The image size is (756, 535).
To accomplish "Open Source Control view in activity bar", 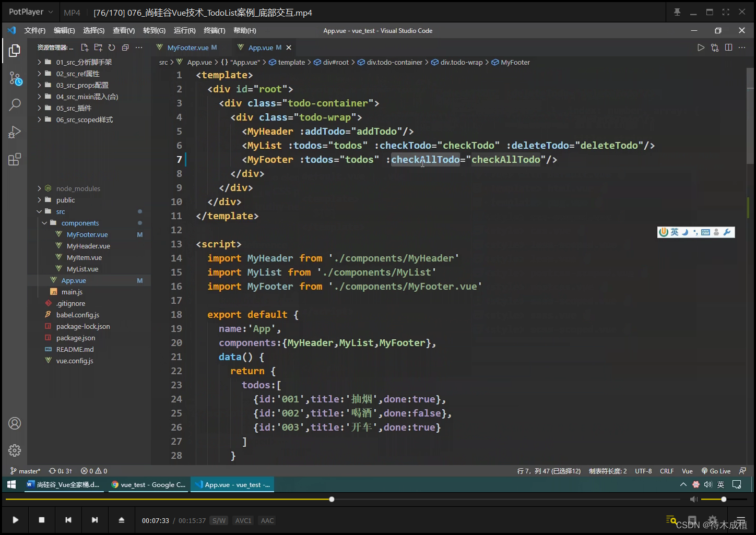I will (x=15, y=79).
